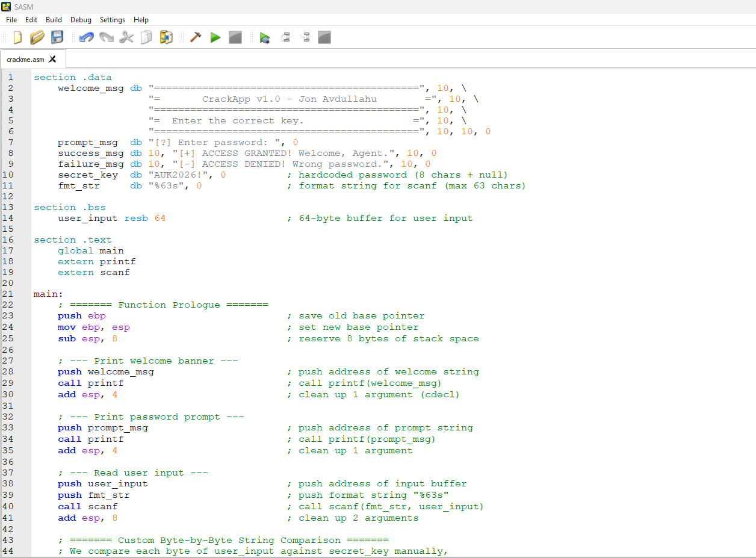The width and height of the screenshot is (756, 558).
Task: Redo edit via the gray arrow icon
Action: pyautogui.click(x=107, y=37)
